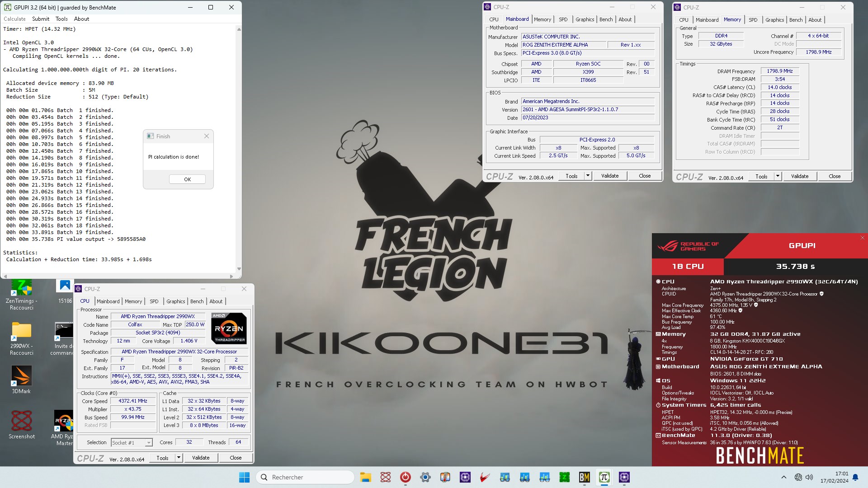Open File Explorer from the taskbar
This screenshot has width=868, height=488.
366,477
